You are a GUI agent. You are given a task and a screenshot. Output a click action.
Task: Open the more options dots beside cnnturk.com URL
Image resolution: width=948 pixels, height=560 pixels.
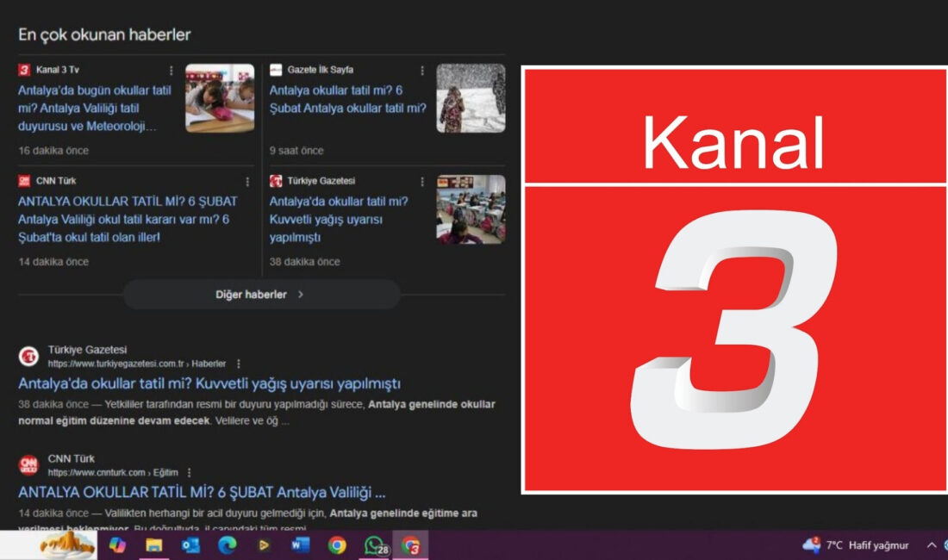189,472
